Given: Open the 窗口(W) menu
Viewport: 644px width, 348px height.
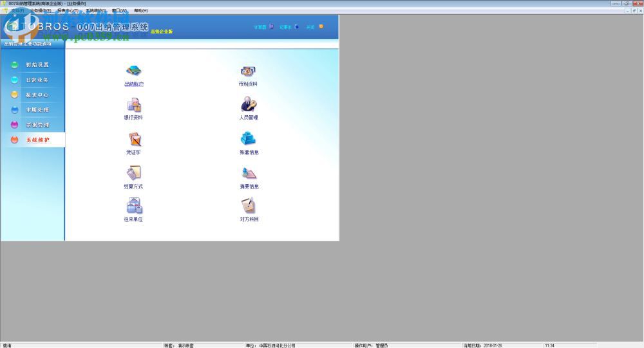Looking at the screenshot, I should coord(119,11).
